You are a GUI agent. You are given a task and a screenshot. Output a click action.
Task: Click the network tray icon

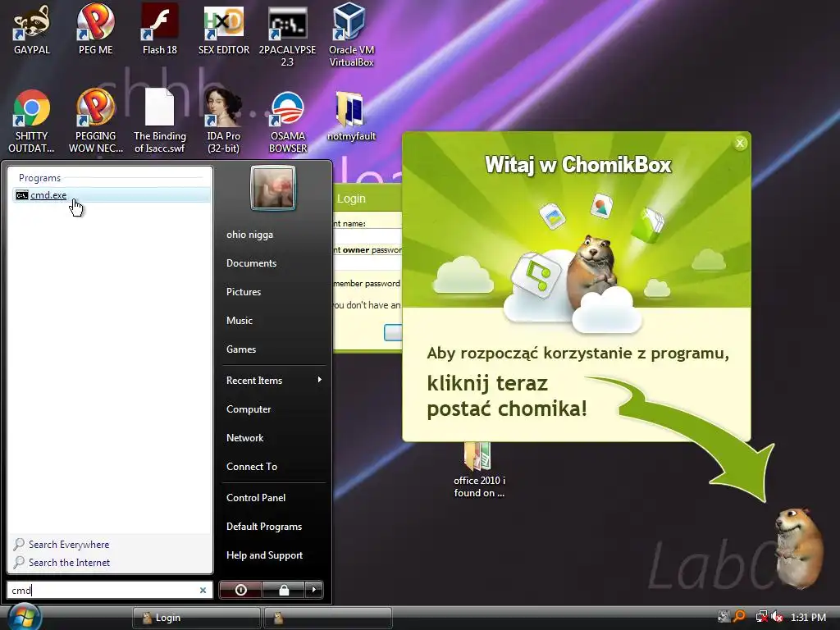[x=761, y=617]
